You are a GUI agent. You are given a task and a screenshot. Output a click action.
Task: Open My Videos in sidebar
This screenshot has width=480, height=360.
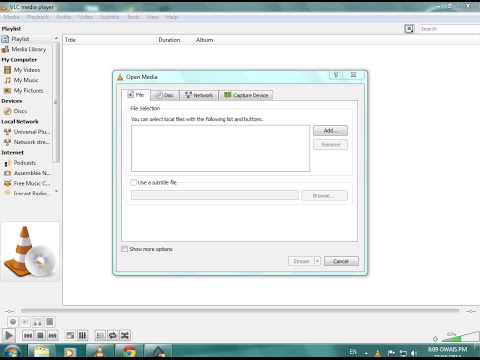(27, 70)
